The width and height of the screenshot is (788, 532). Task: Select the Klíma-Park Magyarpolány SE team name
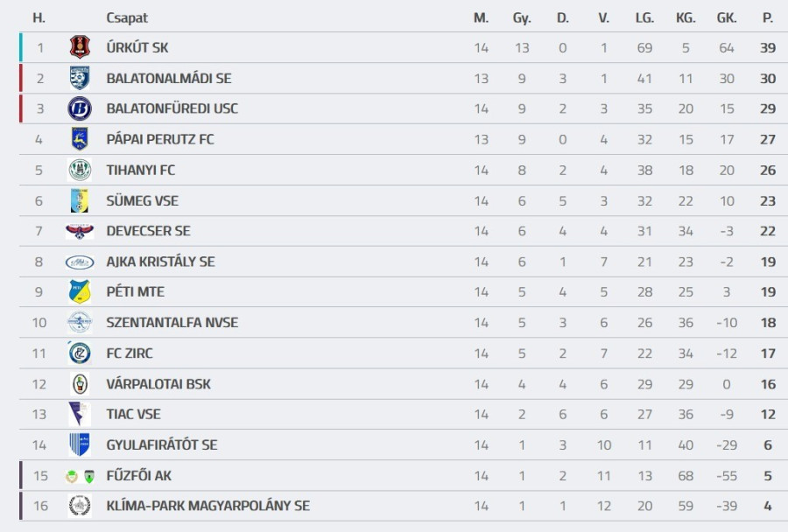pyautogui.click(x=208, y=506)
